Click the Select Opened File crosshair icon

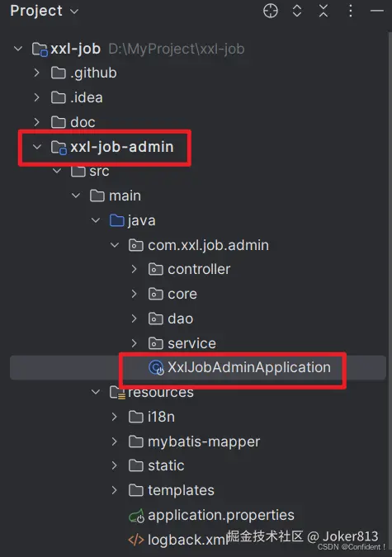point(271,11)
